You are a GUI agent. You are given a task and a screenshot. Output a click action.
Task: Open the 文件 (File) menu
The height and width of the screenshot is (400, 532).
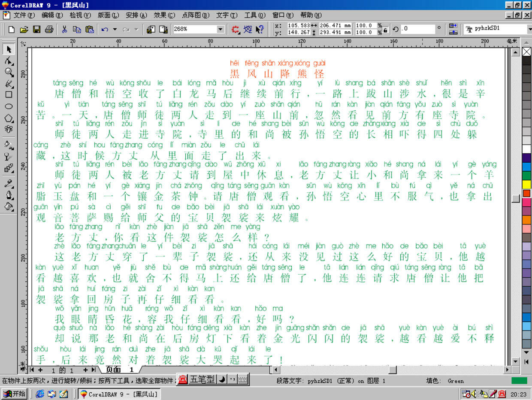coord(24,15)
